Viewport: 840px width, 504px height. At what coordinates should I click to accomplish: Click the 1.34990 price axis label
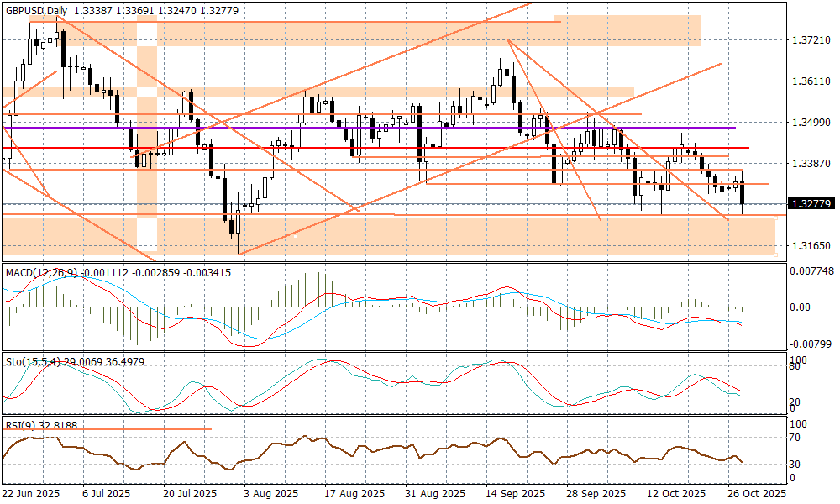811,123
